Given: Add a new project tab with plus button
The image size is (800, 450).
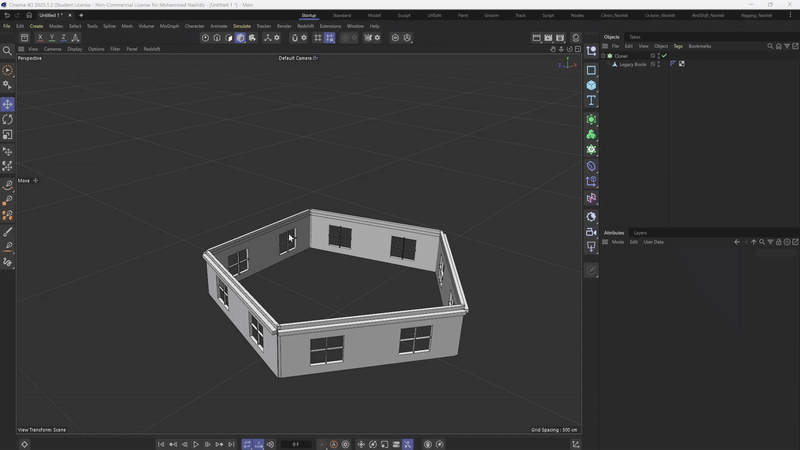Looking at the screenshot, I should tap(81, 15).
